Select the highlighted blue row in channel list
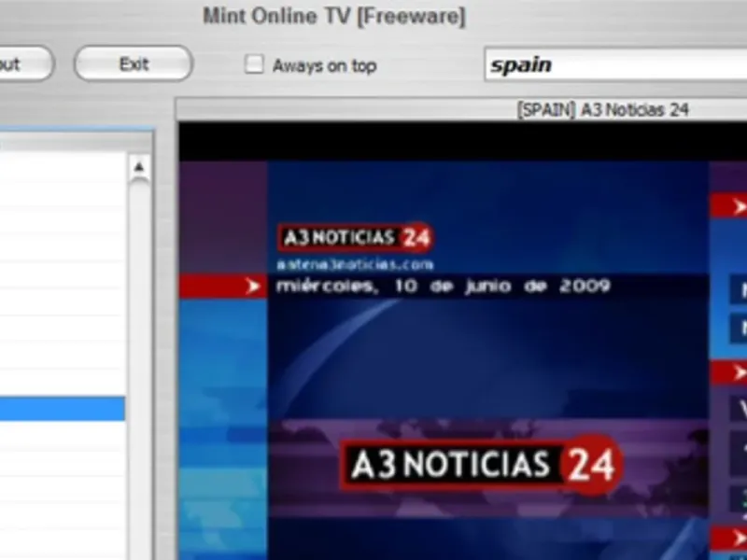This screenshot has width=747, height=560. tap(63, 409)
